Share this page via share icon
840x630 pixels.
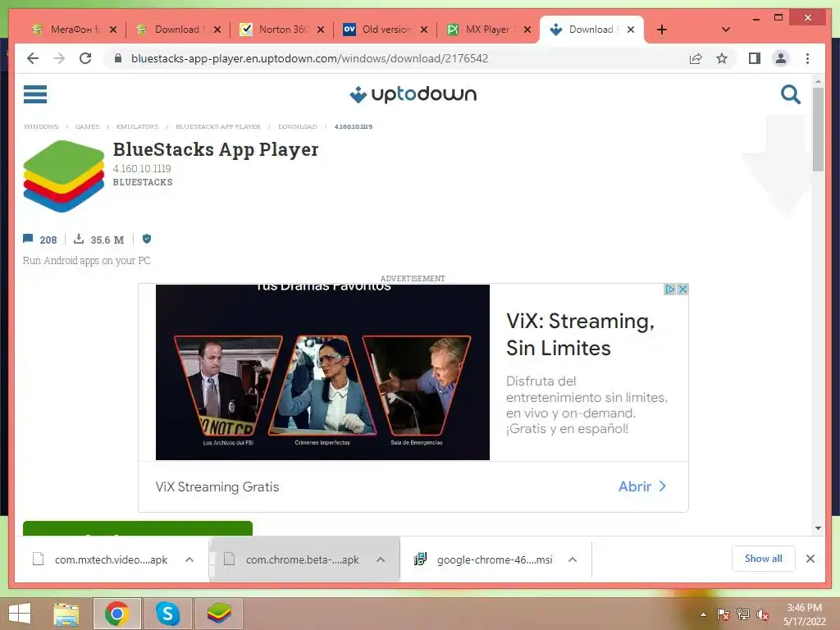pos(696,58)
